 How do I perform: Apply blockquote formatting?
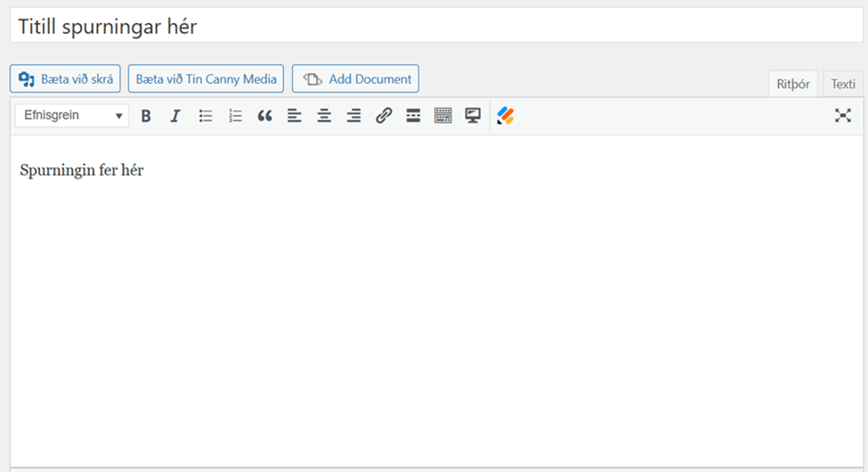pyautogui.click(x=264, y=116)
